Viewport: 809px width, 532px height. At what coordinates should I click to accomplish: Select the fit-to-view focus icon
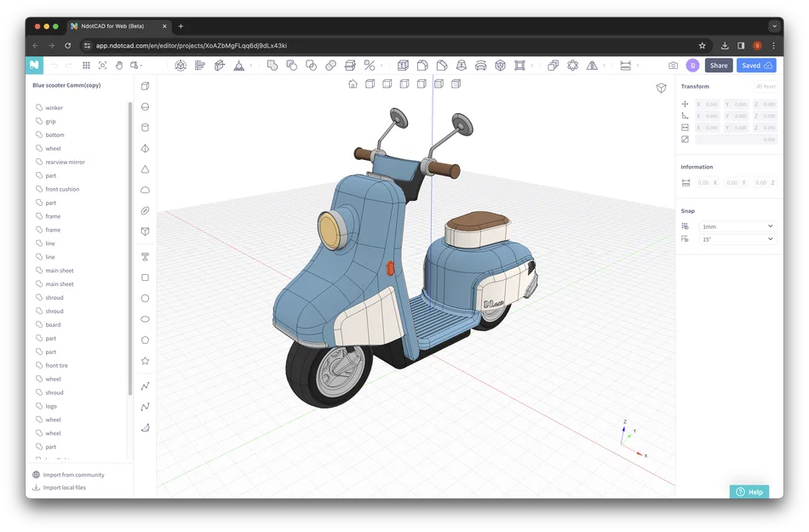(103, 66)
